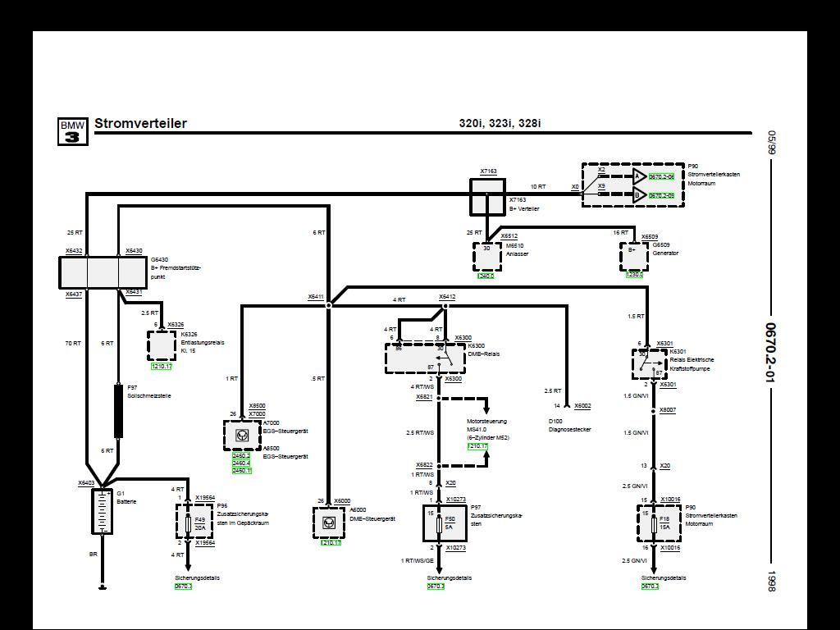Click the 05/99 date text
This screenshot has height=630, width=840.
771,142
